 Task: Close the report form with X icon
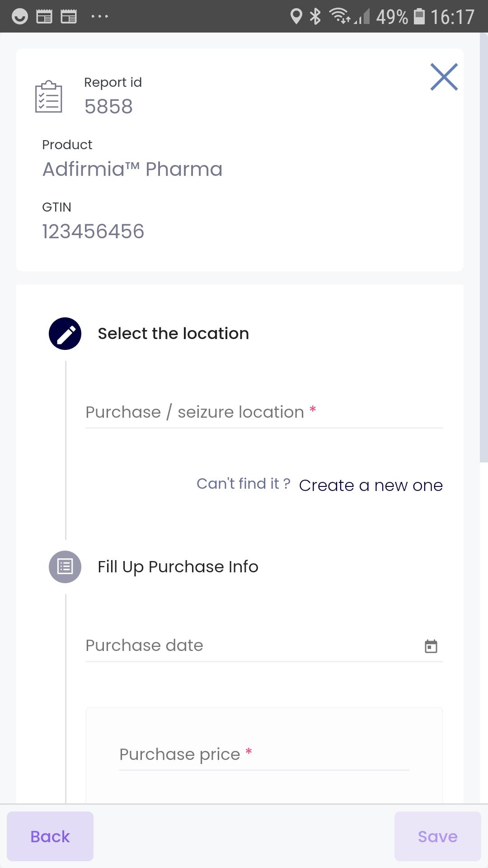click(444, 77)
